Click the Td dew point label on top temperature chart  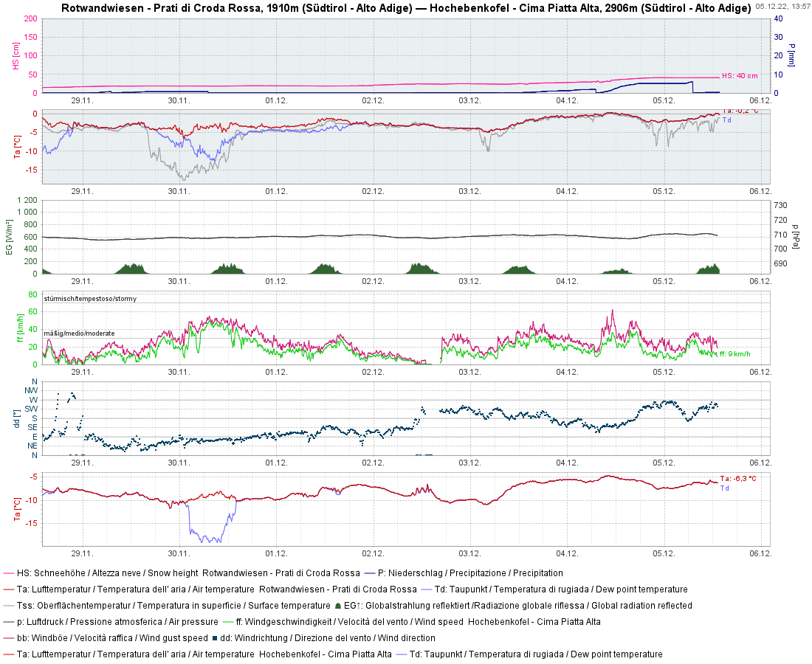coord(727,120)
